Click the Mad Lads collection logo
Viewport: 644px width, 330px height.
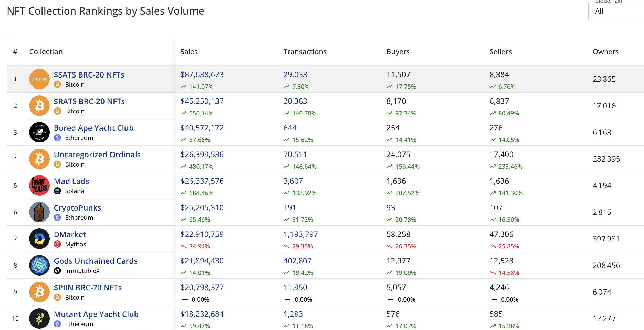[39, 185]
